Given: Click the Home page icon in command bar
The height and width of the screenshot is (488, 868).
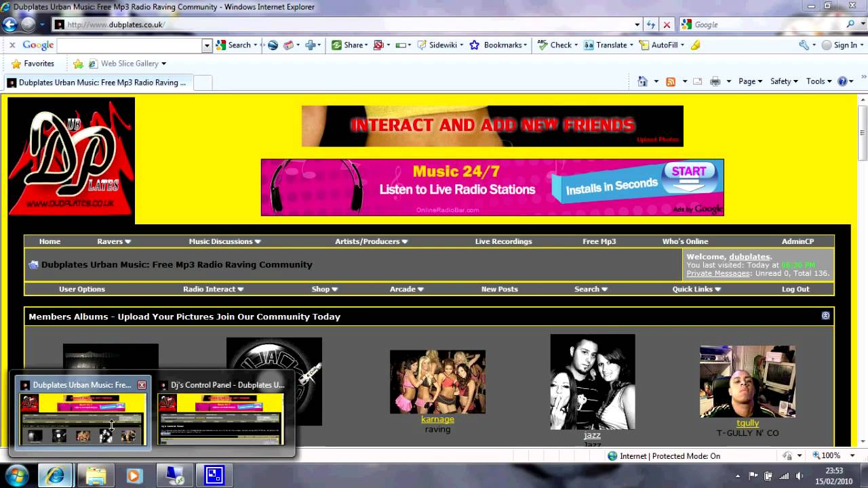Looking at the screenshot, I should [642, 81].
